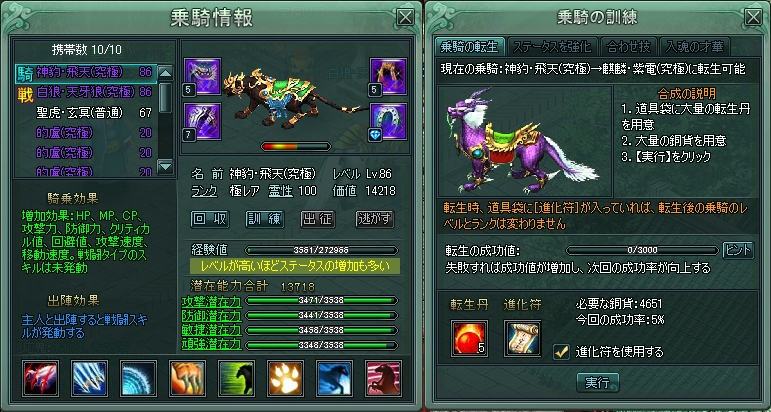Click the red claw slash skill icon
The width and height of the screenshot is (771, 412).
[x=40, y=378]
